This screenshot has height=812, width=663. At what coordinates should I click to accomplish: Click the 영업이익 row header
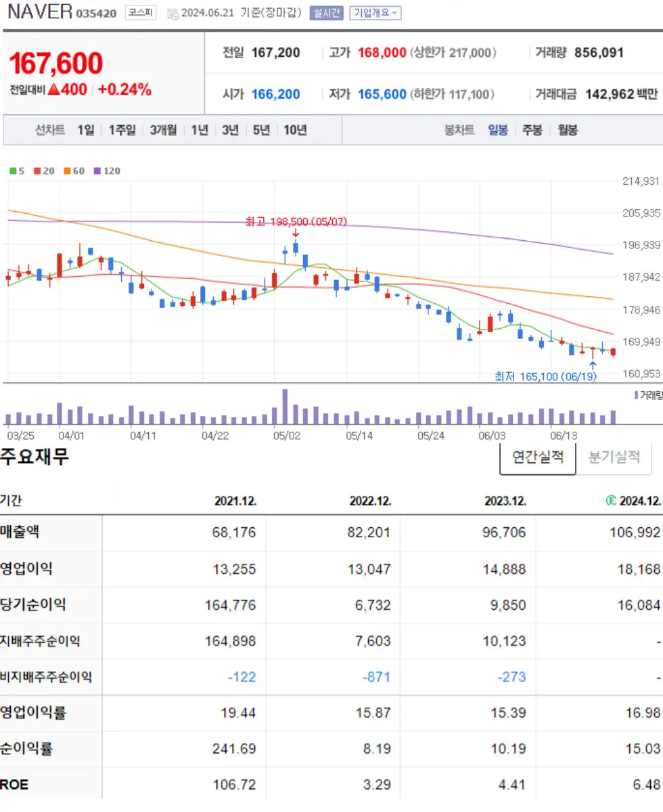pyautogui.click(x=26, y=568)
